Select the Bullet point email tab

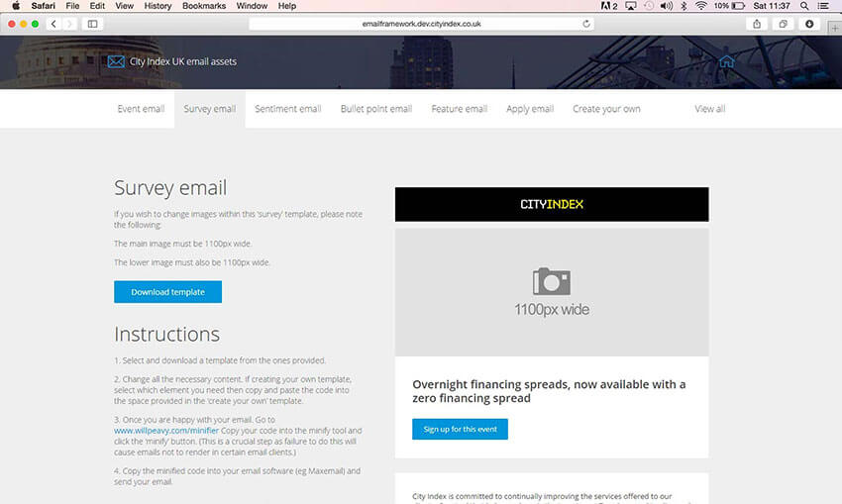(375, 109)
